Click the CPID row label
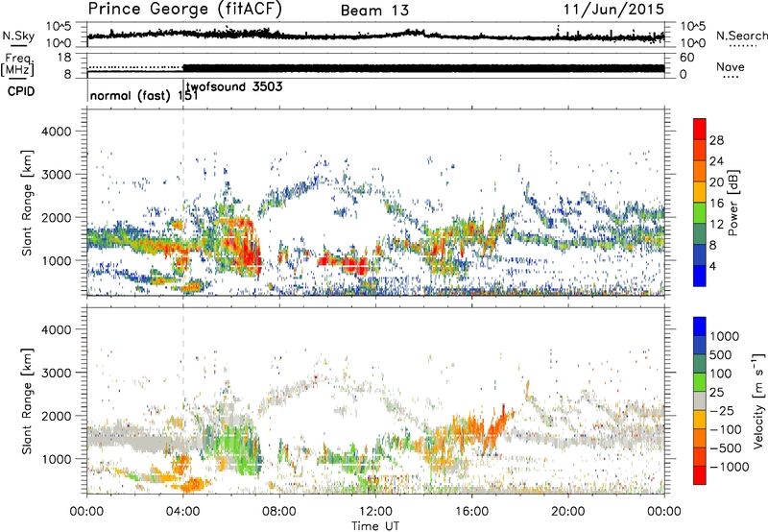The height and width of the screenshot is (532, 768). (x=21, y=91)
